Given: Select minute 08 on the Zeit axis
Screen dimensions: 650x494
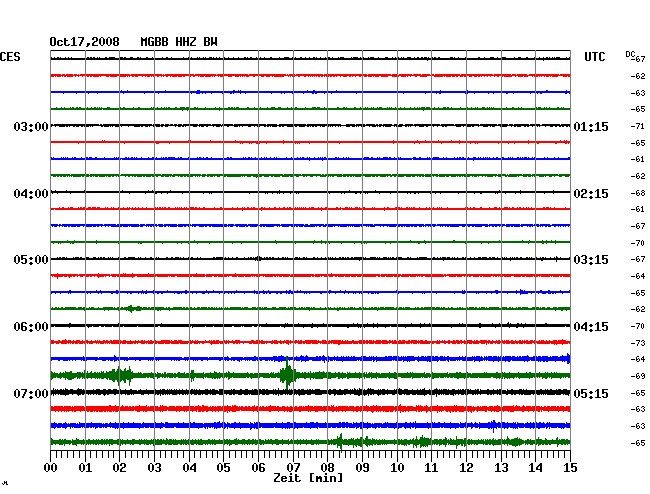Looking at the screenshot, I should (x=327, y=468).
